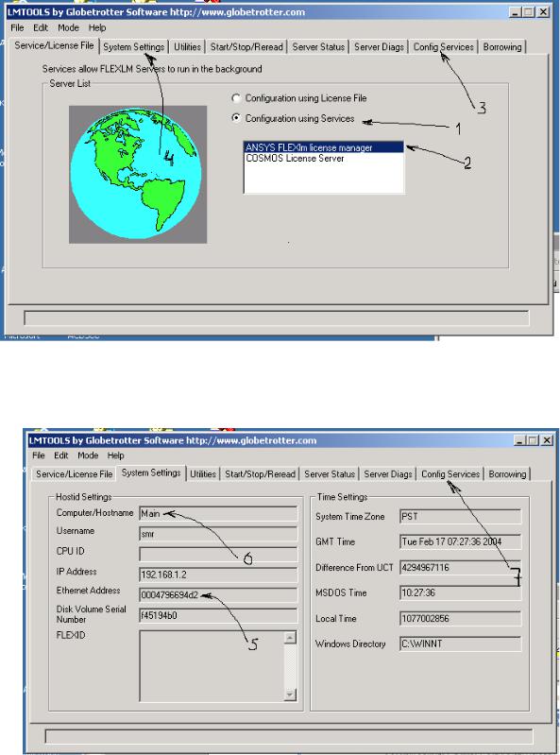
Task: Open Edit menu in lower LMTOOLS window
Action: click(61, 455)
